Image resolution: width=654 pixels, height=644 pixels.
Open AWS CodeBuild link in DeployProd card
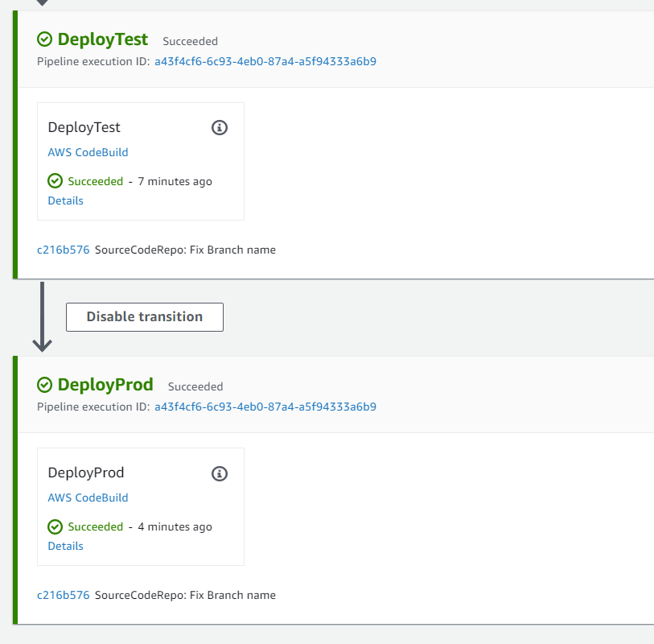(88, 497)
